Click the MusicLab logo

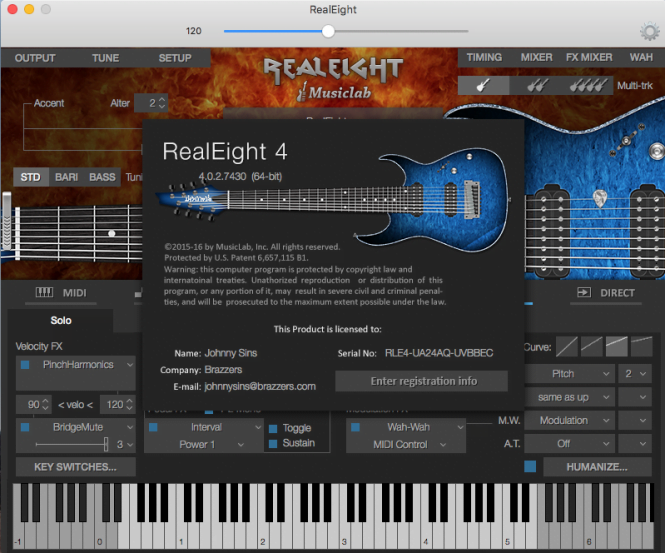334,92
